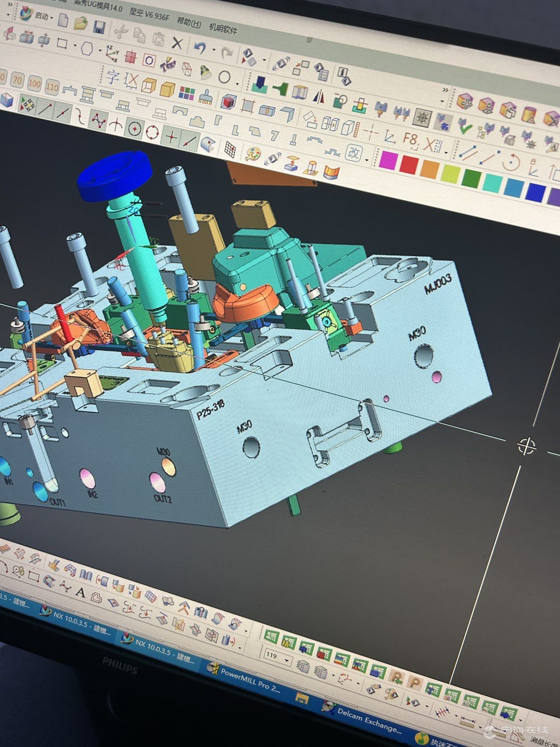Toggle the end point snap option
The height and width of the screenshot is (747, 560).
[x=46, y=109]
